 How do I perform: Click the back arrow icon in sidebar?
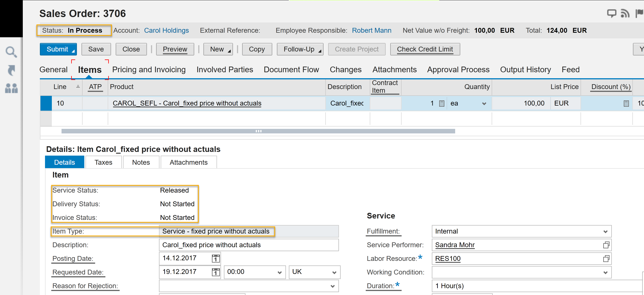click(x=11, y=70)
